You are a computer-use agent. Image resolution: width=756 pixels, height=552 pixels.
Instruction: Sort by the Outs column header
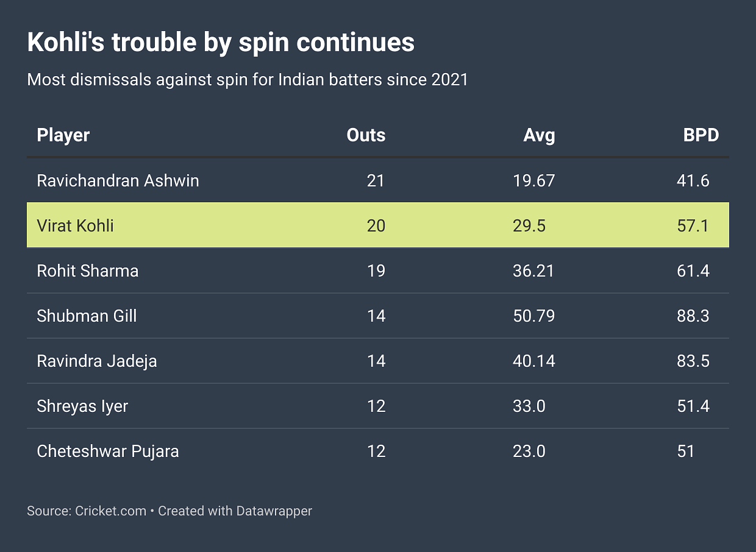point(366,135)
